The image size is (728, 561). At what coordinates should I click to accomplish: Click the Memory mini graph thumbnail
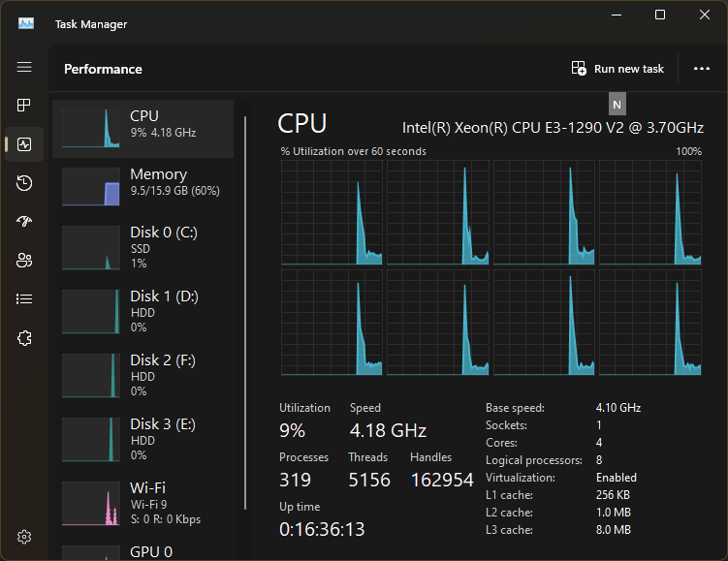tap(91, 187)
